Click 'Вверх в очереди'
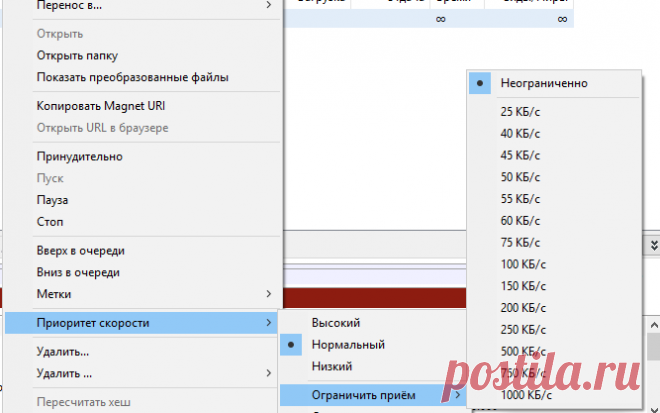Screen dimensions: 660x413 coord(143,250)
